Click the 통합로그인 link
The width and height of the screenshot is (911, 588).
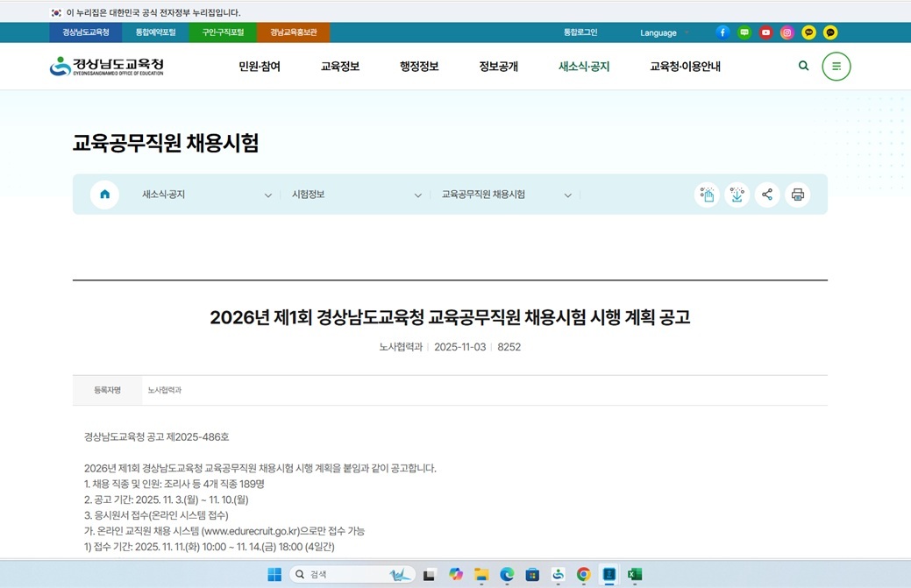coord(581,32)
